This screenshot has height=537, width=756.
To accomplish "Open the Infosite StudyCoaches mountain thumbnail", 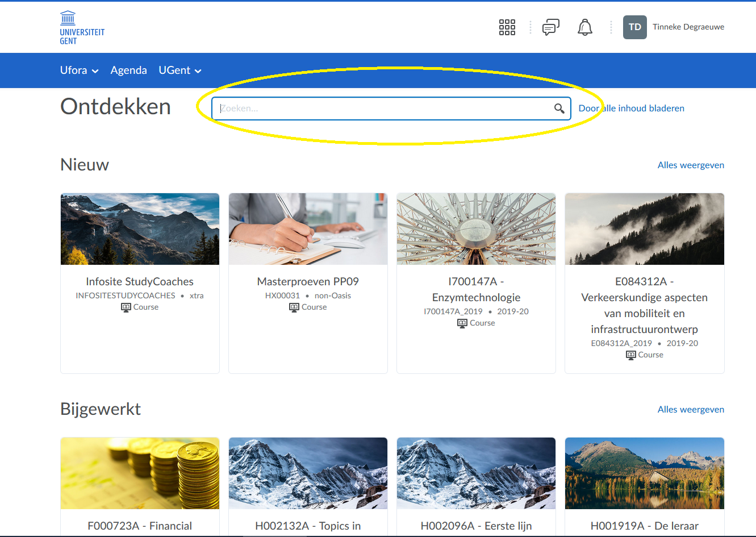I will 140,229.
